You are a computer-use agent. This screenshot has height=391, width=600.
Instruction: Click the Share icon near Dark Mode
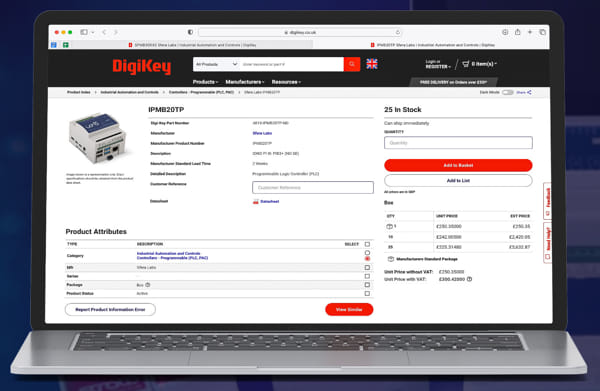(x=529, y=92)
